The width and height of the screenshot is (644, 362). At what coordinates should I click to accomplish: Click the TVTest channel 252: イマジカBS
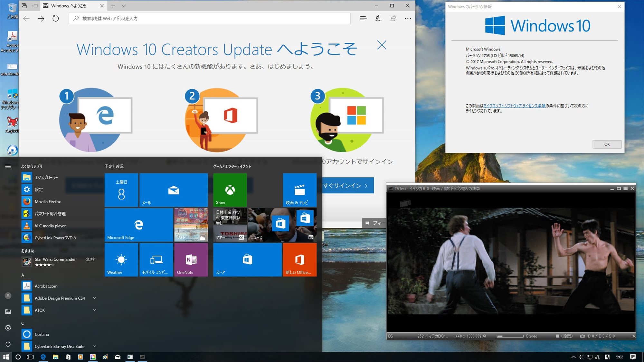[x=432, y=336]
